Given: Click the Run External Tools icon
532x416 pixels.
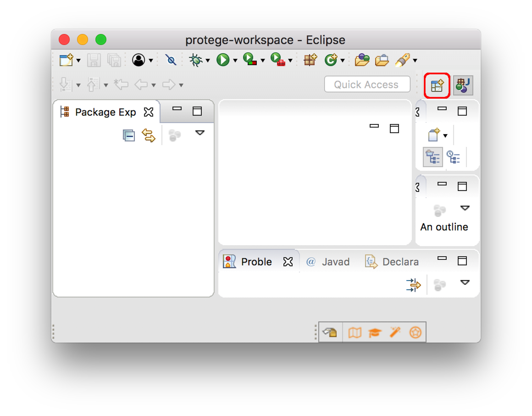Looking at the screenshot, I should coord(278,59).
